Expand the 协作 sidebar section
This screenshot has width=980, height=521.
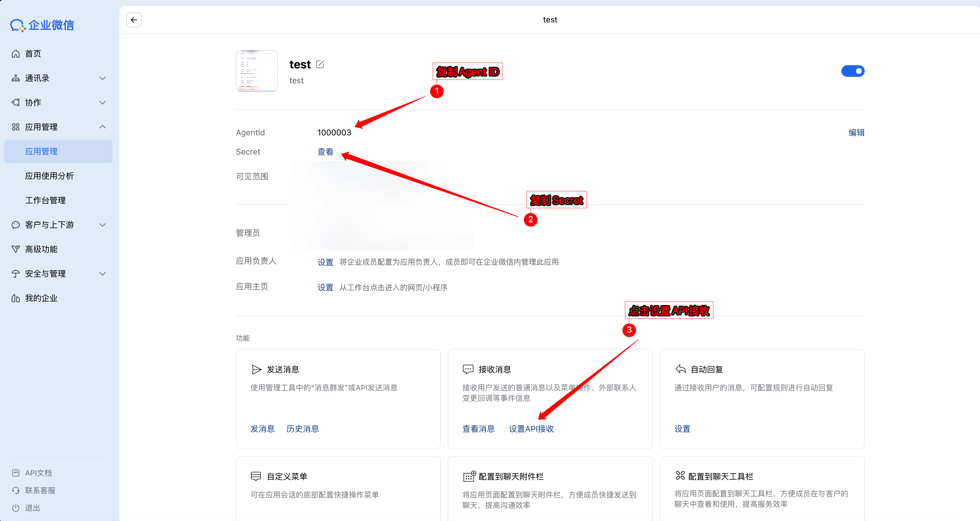point(102,103)
